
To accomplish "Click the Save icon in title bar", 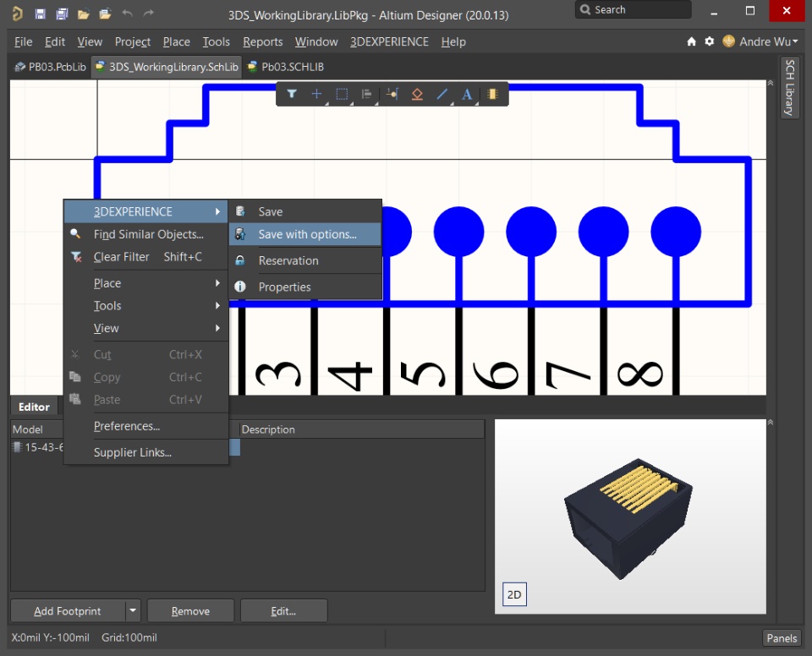I will [x=40, y=14].
